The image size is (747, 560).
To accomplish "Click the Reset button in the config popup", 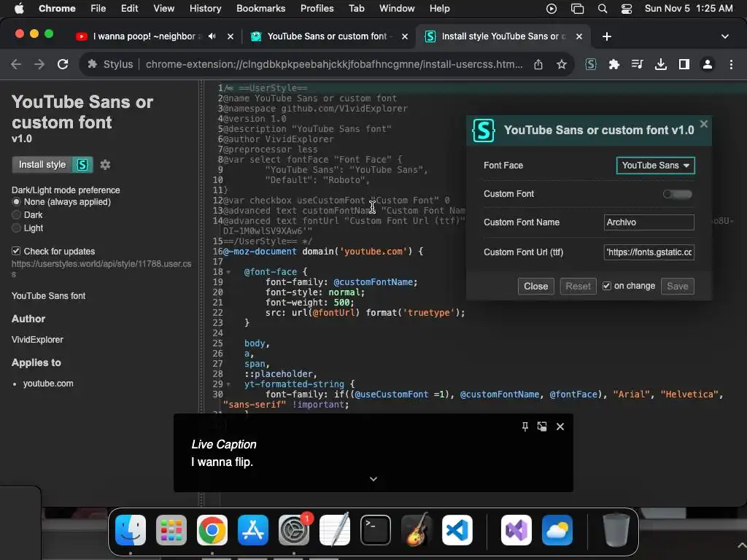I will pos(578,286).
